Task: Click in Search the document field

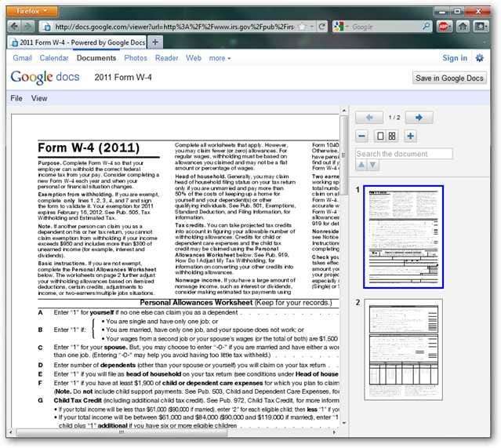Action: [x=405, y=154]
